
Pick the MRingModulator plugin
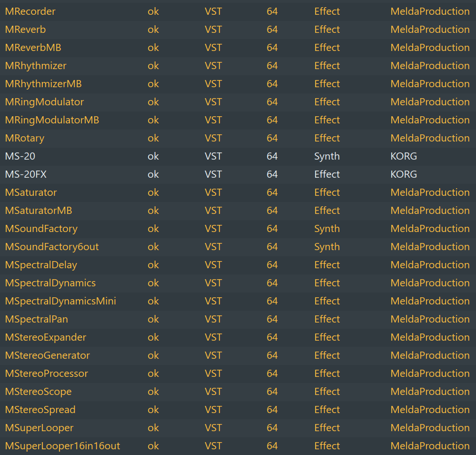click(44, 102)
